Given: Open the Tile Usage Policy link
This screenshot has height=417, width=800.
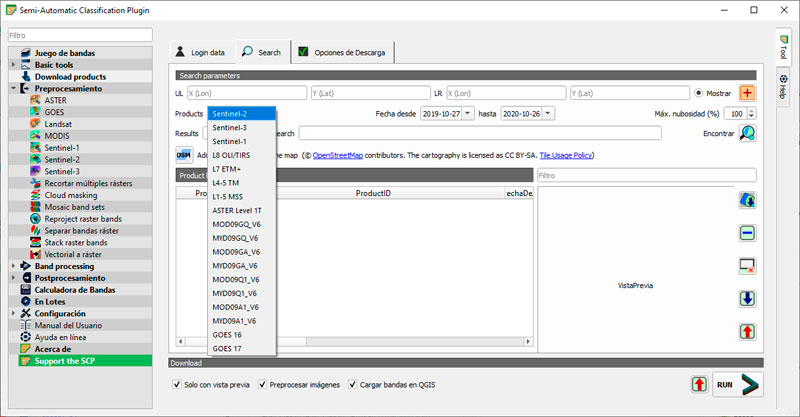Looking at the screenshot, I should pos(566,155).
